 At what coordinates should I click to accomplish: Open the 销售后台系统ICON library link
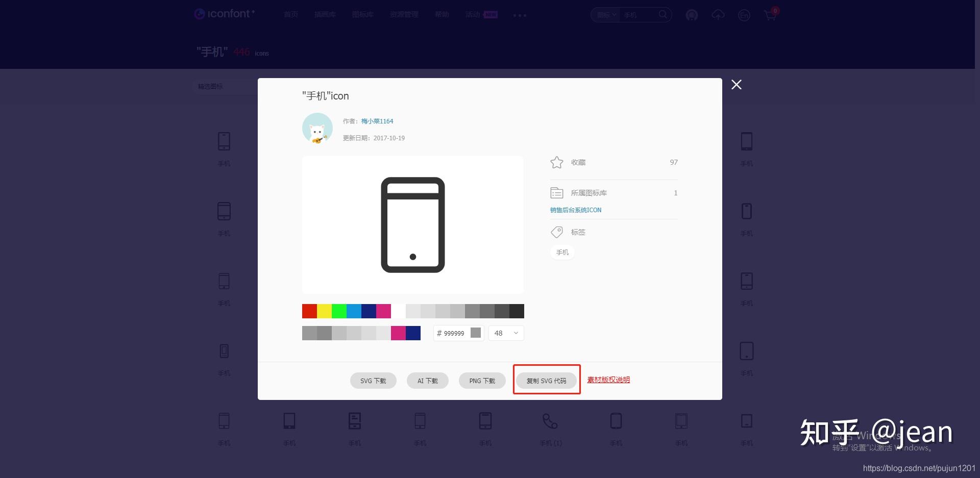[576, 210]
